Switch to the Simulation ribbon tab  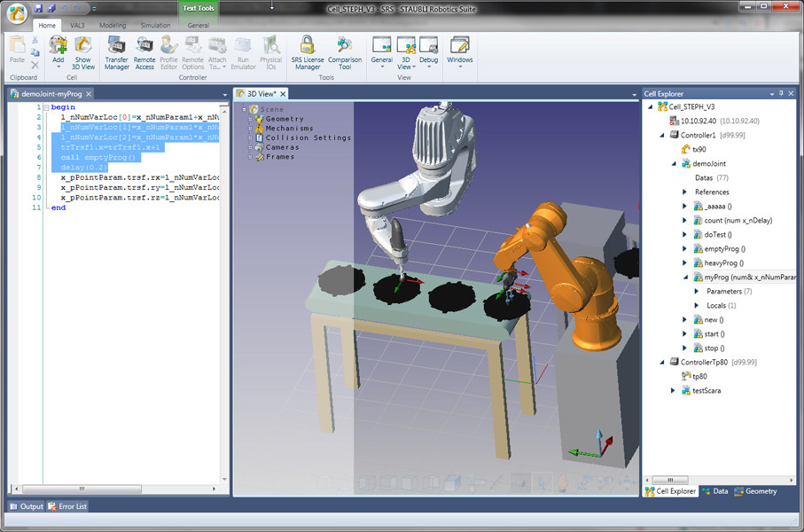point(155,25)
